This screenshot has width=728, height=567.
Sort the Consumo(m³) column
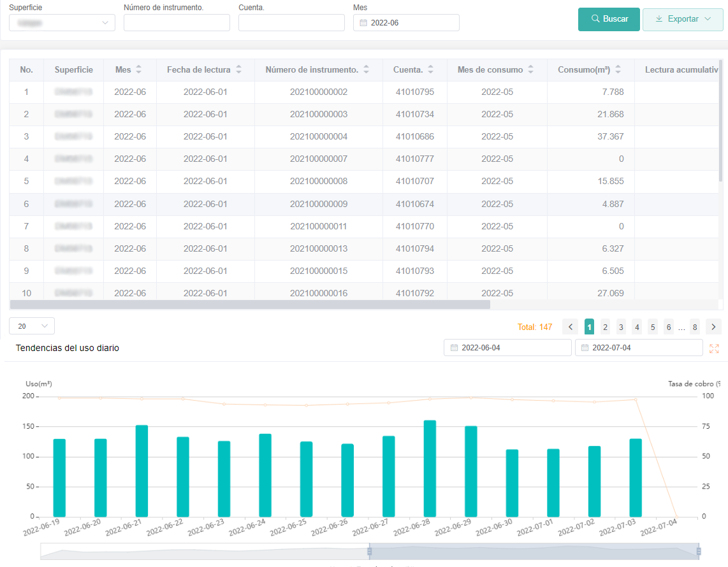click(618, 69)
